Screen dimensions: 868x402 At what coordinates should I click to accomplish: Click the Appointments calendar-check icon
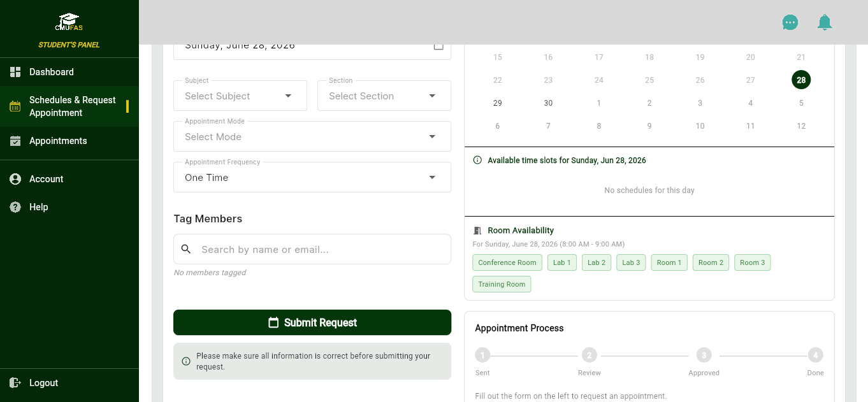15,141
